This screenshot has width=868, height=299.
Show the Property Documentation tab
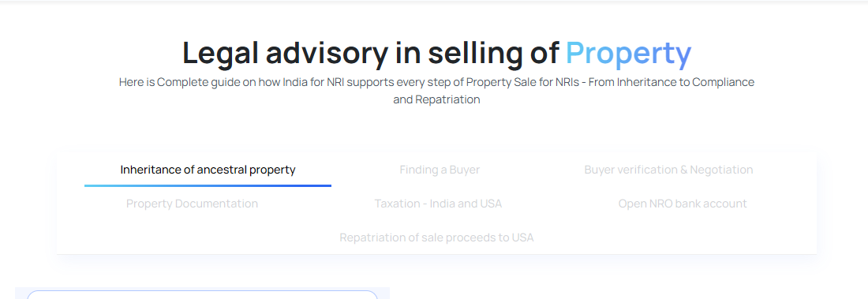192,204
